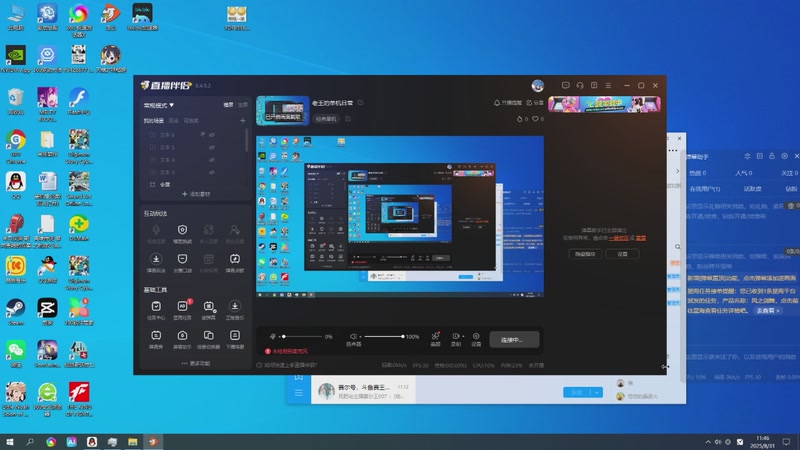The image size is (800, 450).
Task: Open the 正版音乐 download icon in 基础工具
Action: click(x=235, y=306)
